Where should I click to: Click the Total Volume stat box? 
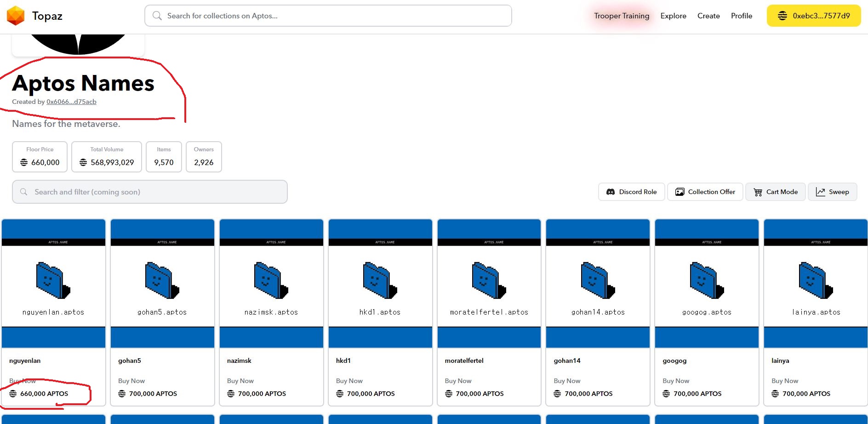107,157
